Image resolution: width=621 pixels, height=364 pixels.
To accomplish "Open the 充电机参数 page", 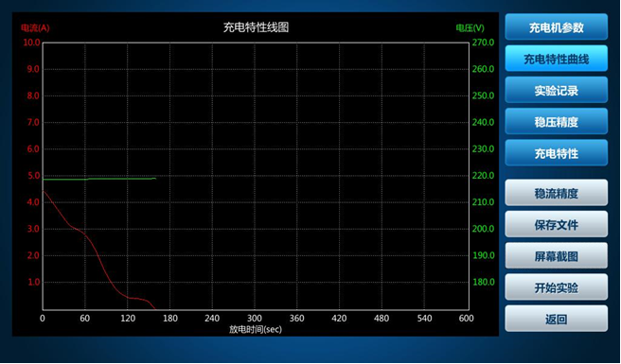I will point(556,27).
